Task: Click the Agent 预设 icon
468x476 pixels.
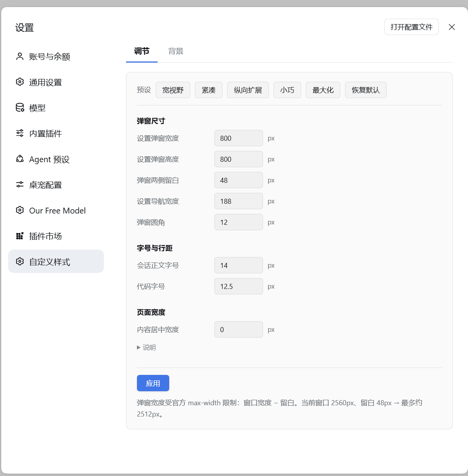Action: pyautogui.click(x=20, y=159)
